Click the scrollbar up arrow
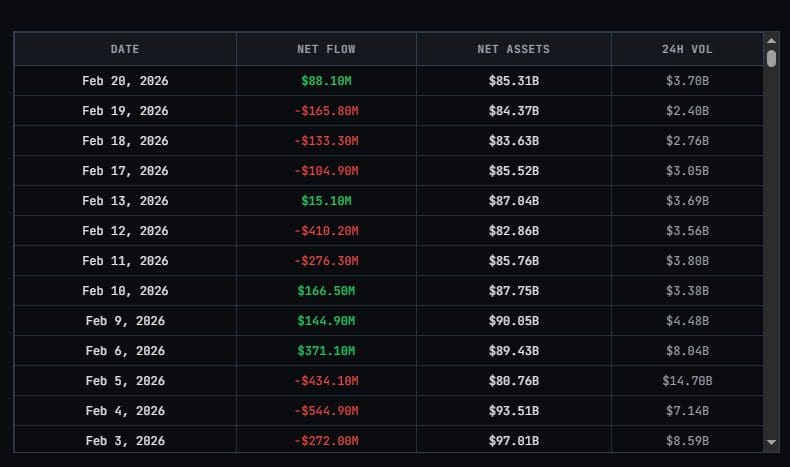This screenshot has height=467, width=790. (771, 40)
